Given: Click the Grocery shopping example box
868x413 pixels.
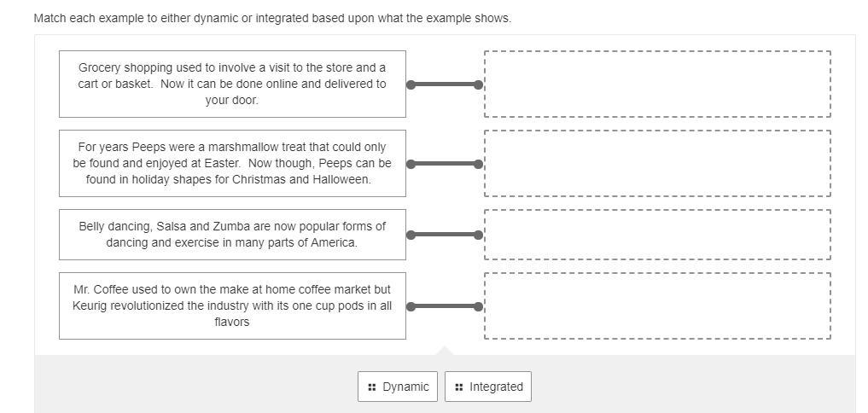Looking at the screenshot, I should tap(232, 84).
